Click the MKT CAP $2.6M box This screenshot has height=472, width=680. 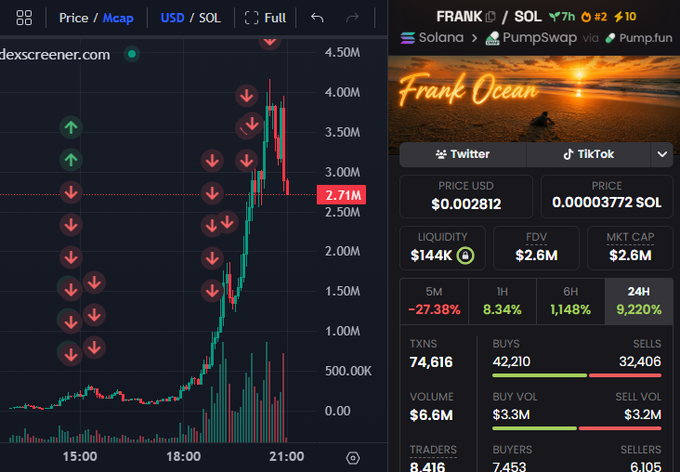[x=630, y=248]
